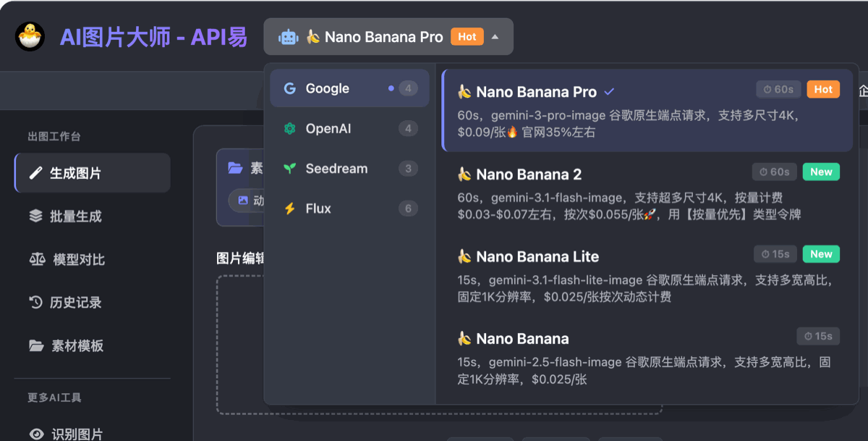Click the 60s timer badge on Nano Banana Pro
Screen dimensions: 868x441
(778, 89)
